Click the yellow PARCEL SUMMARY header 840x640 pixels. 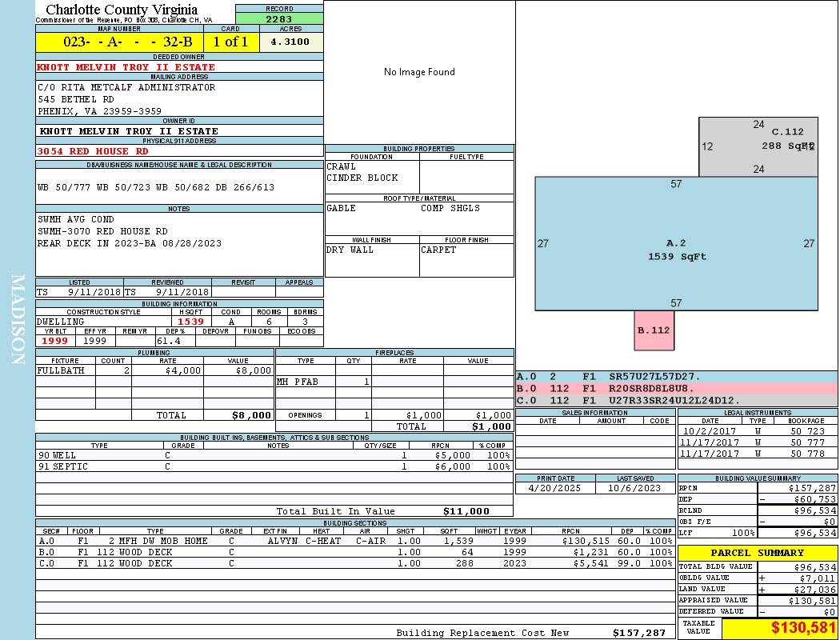757,553
